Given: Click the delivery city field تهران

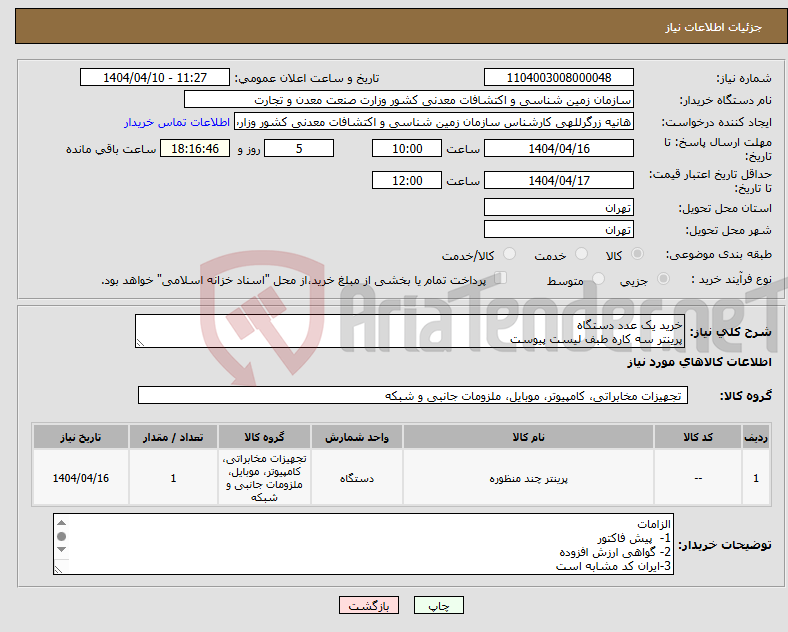Looking at the screenshot, I should coord(559,230).
